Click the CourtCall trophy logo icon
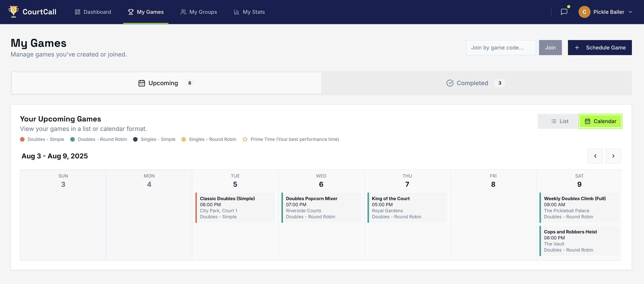 [14, 11]
